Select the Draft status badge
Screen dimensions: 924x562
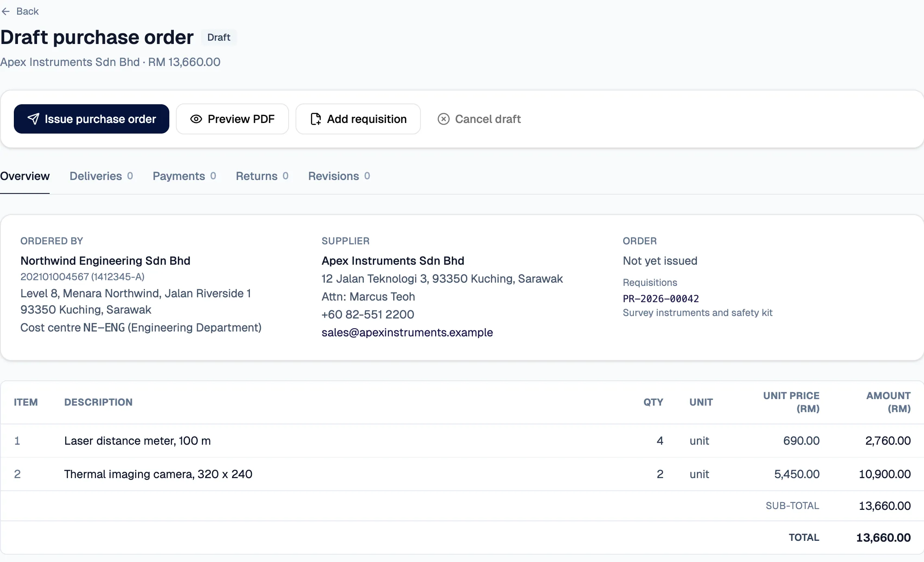[x=219, y=37]
